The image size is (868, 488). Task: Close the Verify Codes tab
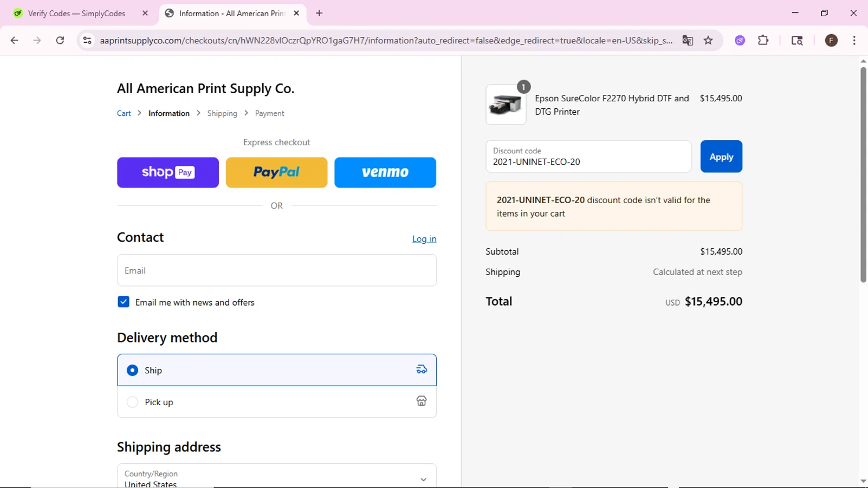145,13
